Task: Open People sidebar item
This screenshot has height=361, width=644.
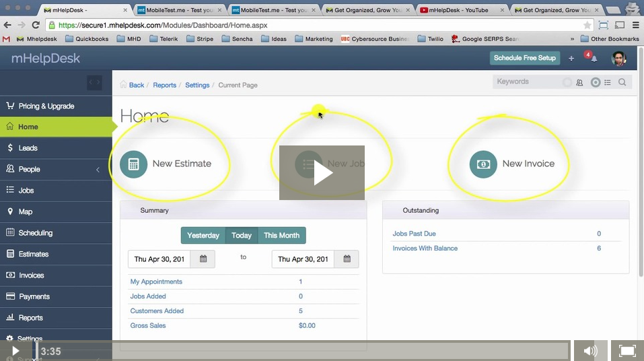Action: [x=56, y=169]
